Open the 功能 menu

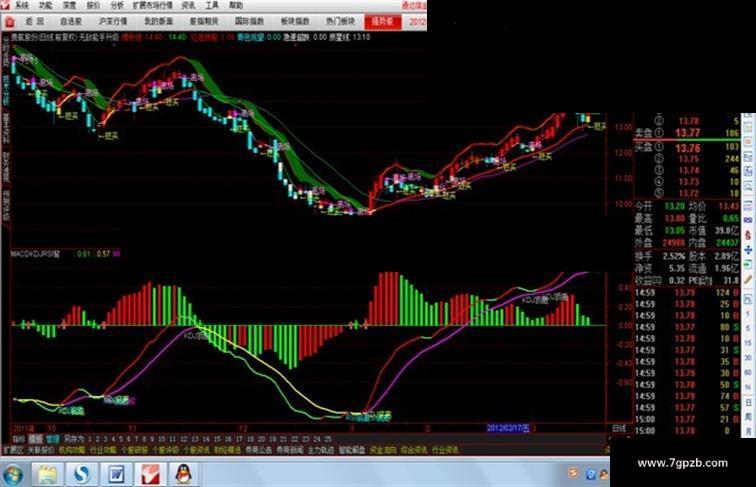click(x=45, y=6)
